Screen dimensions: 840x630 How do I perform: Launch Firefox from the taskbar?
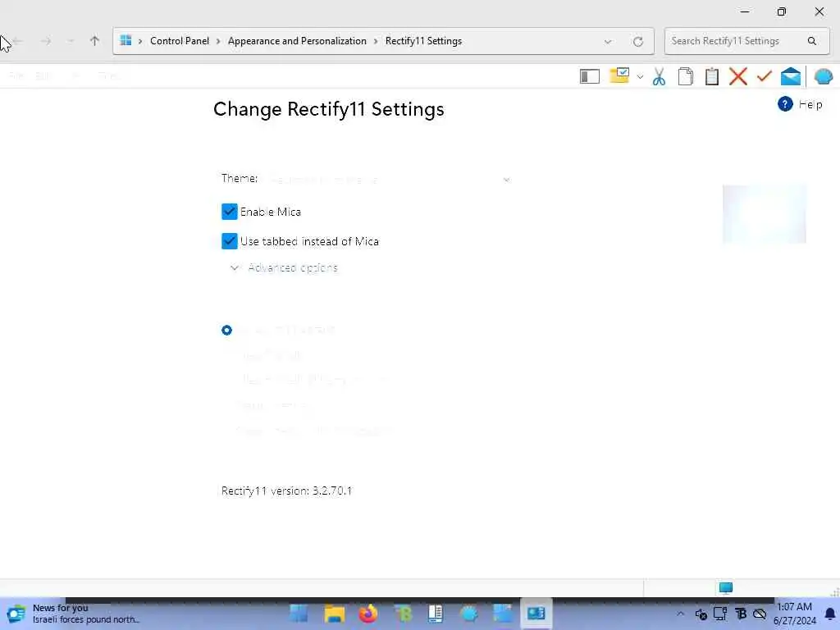[x=367, y=614]
